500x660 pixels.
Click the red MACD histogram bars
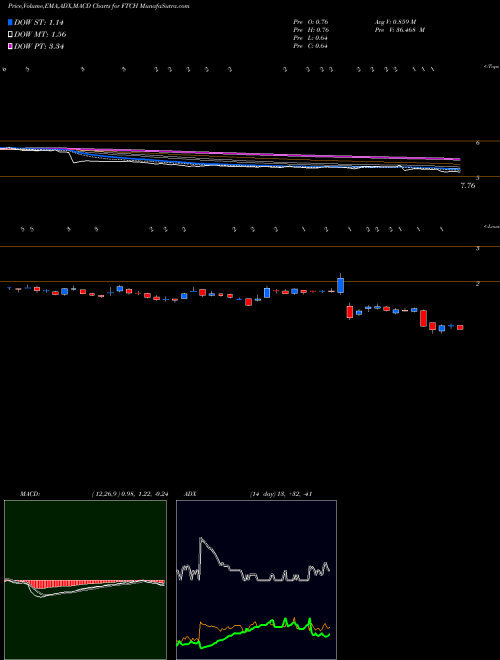(84, 585)
